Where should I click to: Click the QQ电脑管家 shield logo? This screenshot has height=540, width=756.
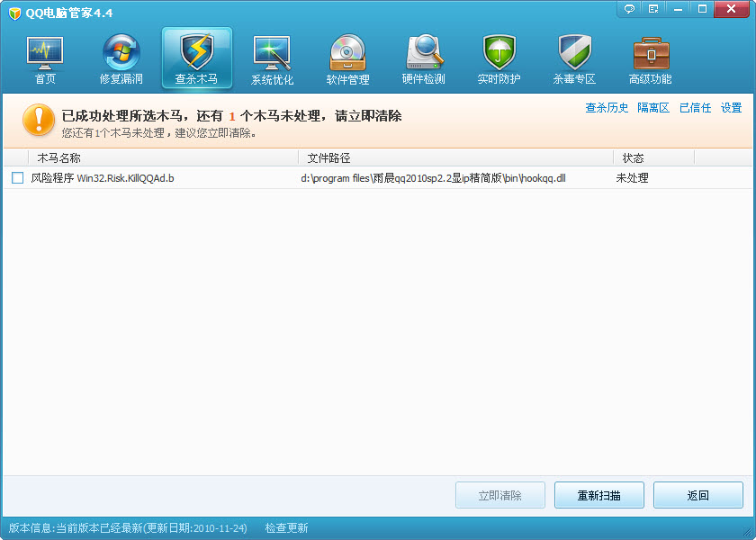(x=15, y=13)
